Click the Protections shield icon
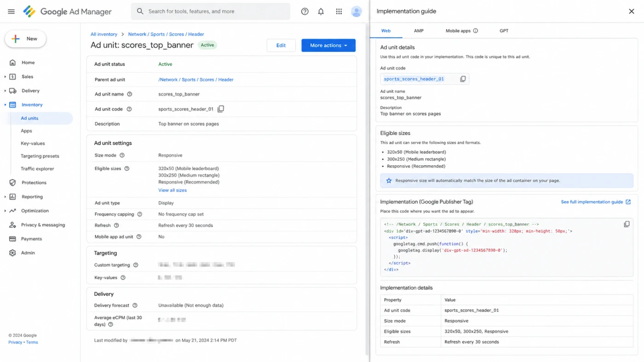 point(12,182)
